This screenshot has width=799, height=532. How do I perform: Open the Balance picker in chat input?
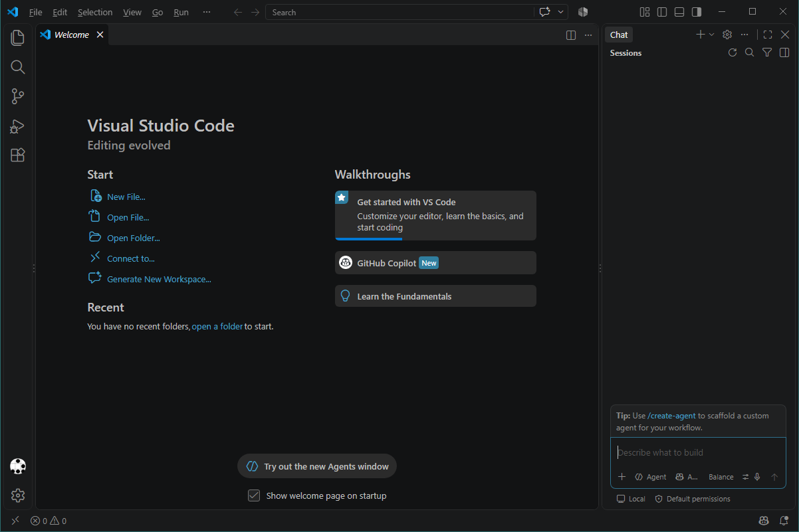tap(721, 477)
